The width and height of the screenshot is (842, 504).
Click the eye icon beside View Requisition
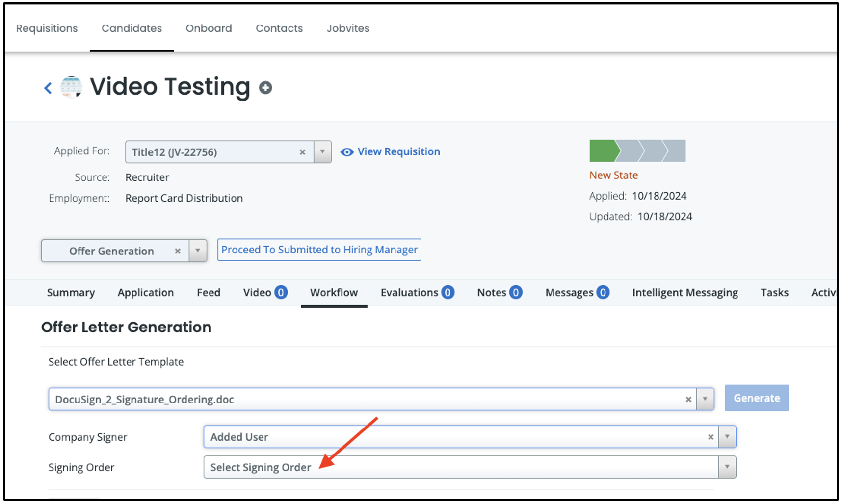point(347,152)
